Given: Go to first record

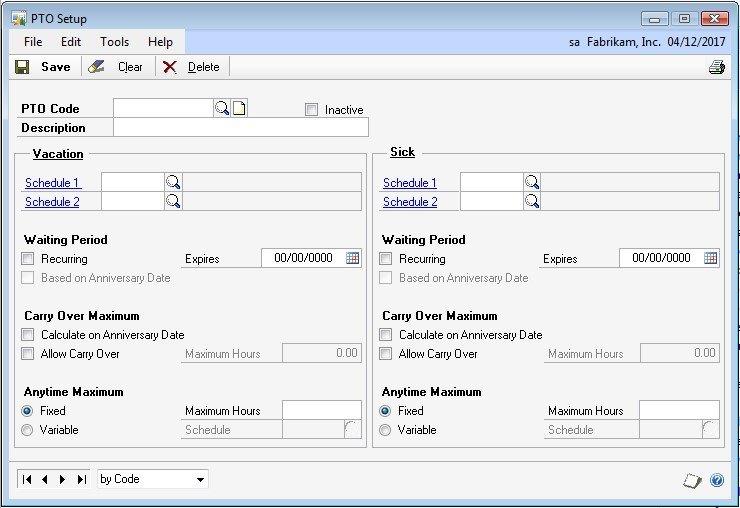Looking at the screenshot, I should click(x=27, y=479).
